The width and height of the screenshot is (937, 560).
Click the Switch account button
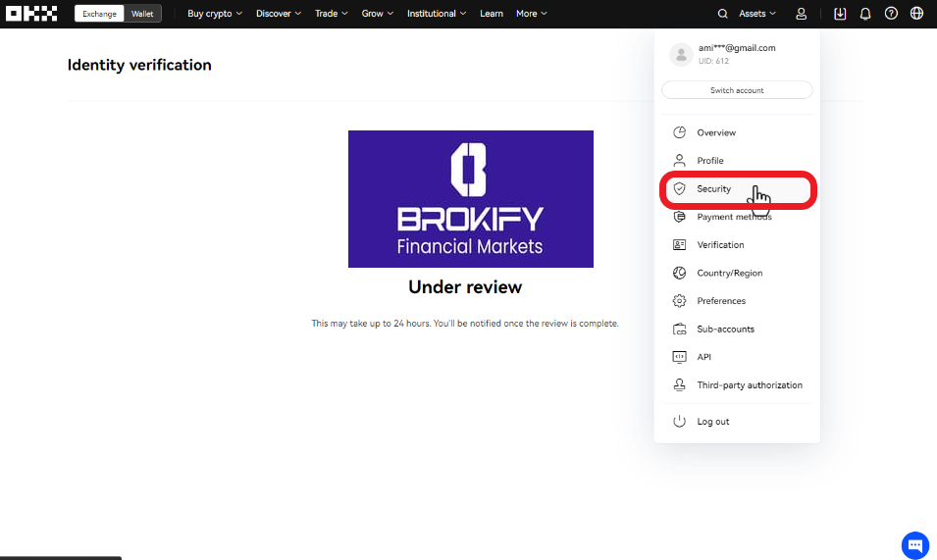(x=737, y=90)
